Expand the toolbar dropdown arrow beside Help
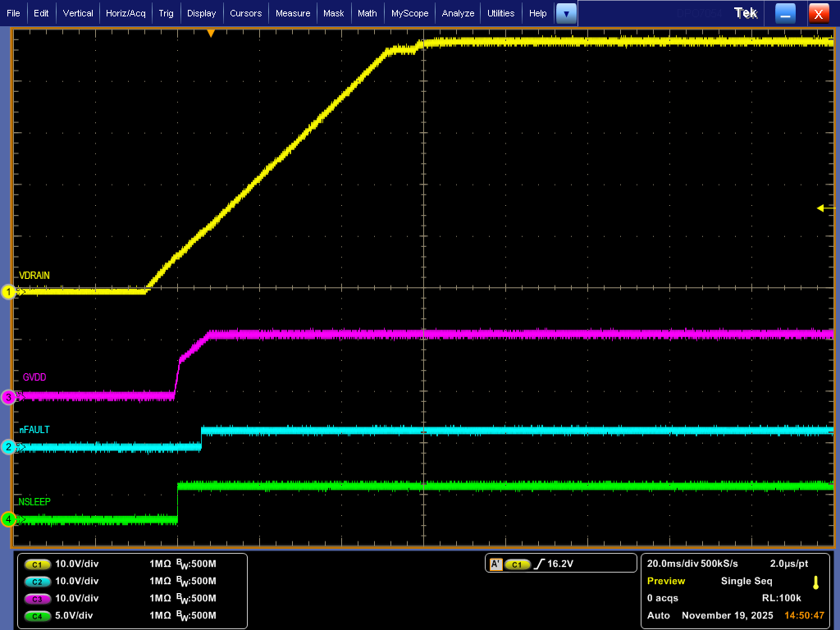 click(566, 13)
